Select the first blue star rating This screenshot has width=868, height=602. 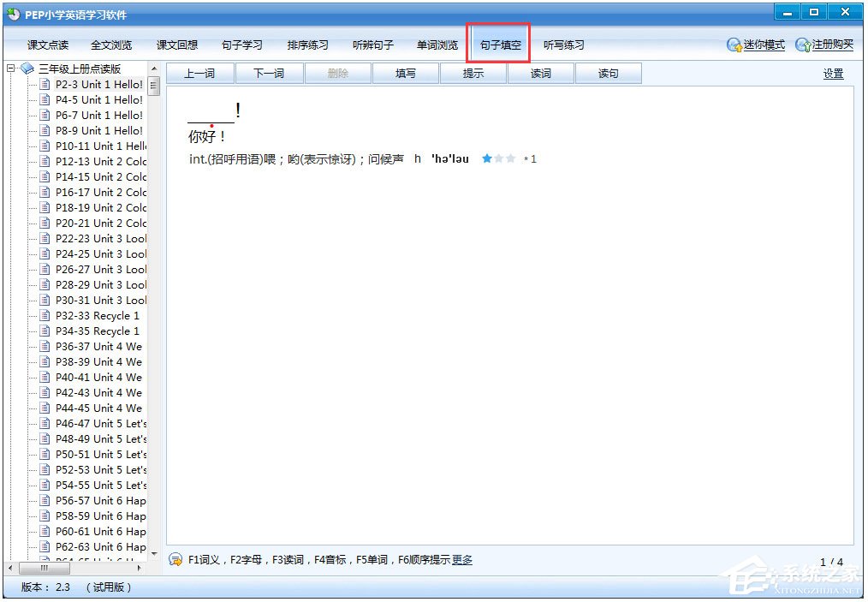(x=487, y=158)
